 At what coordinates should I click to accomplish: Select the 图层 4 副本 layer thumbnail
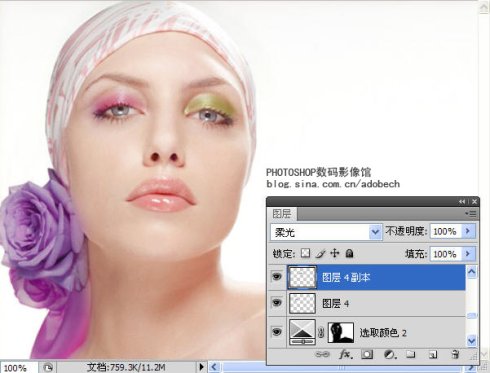click(x=302, y=277)
